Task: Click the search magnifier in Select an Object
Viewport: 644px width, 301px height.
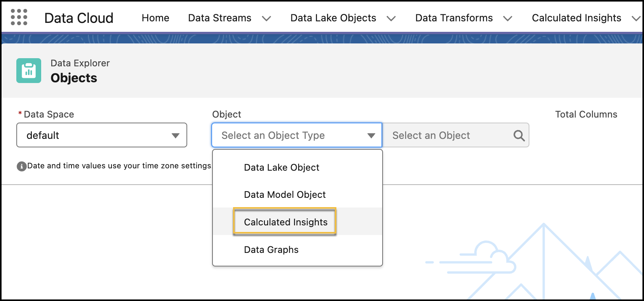Action: point(519,135)
